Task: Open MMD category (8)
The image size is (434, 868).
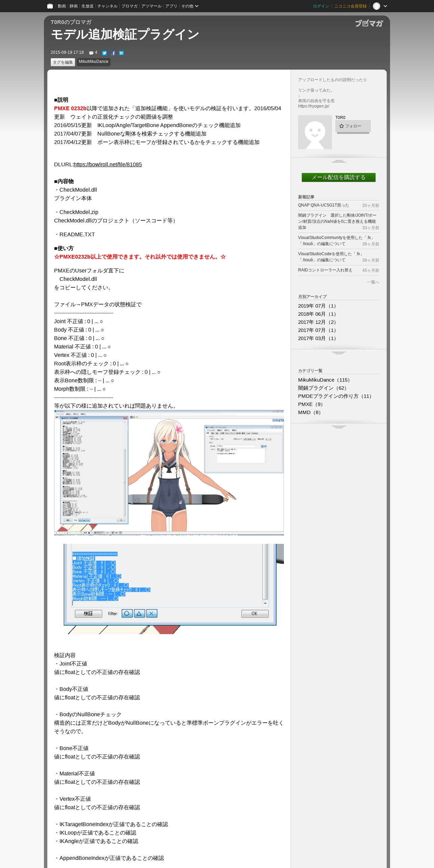Action: (311, 412)
